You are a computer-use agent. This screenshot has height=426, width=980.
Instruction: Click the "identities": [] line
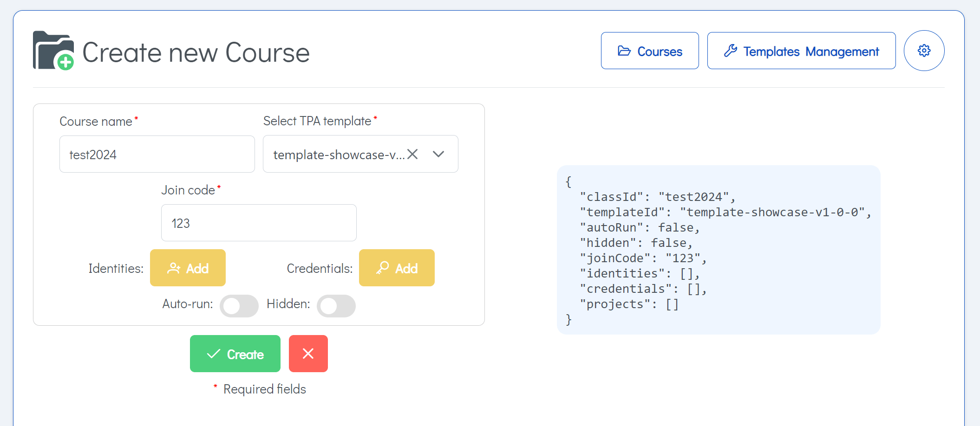[x=640, y=273]
